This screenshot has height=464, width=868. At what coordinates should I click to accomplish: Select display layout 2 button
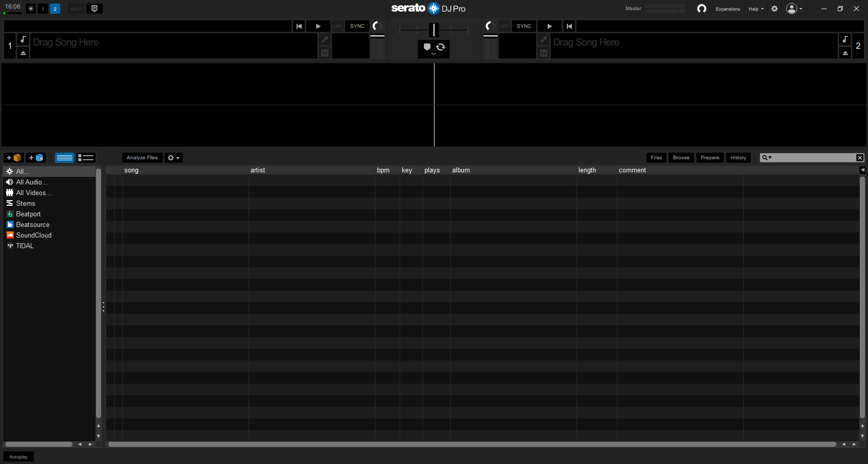(x=55, y=9)
